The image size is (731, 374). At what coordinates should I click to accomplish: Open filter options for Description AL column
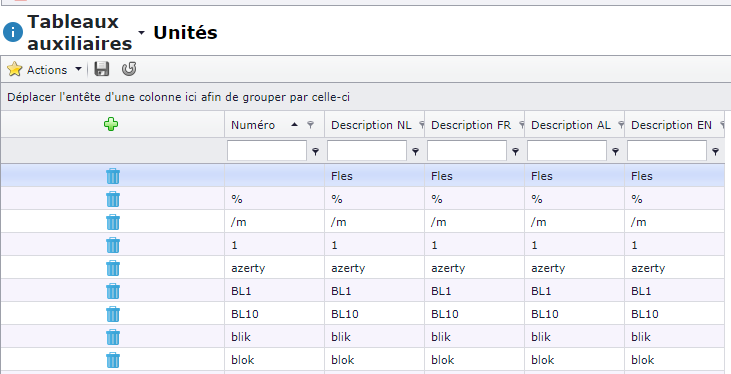[x=615, y=151]
